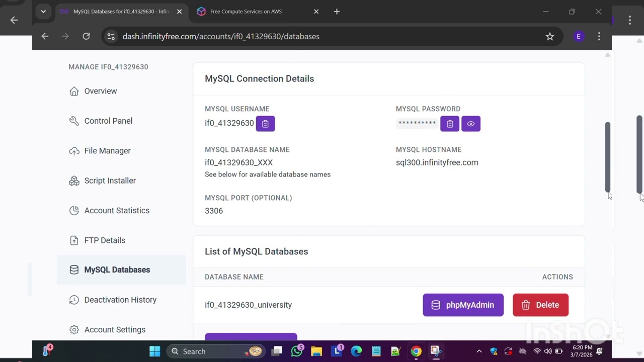The width and height of the screenshot is (644, 362).
Task: Open Deactivation History page
Action: (x=121, y=300)
